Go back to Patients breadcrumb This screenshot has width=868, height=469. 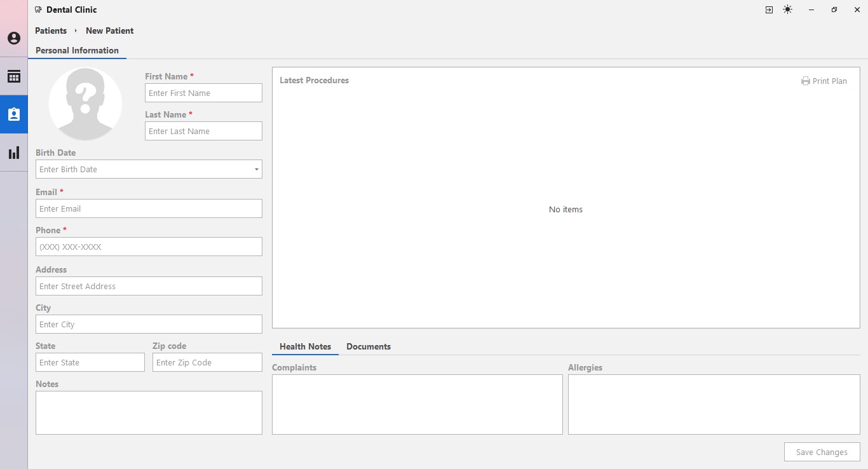pos(51,31)
